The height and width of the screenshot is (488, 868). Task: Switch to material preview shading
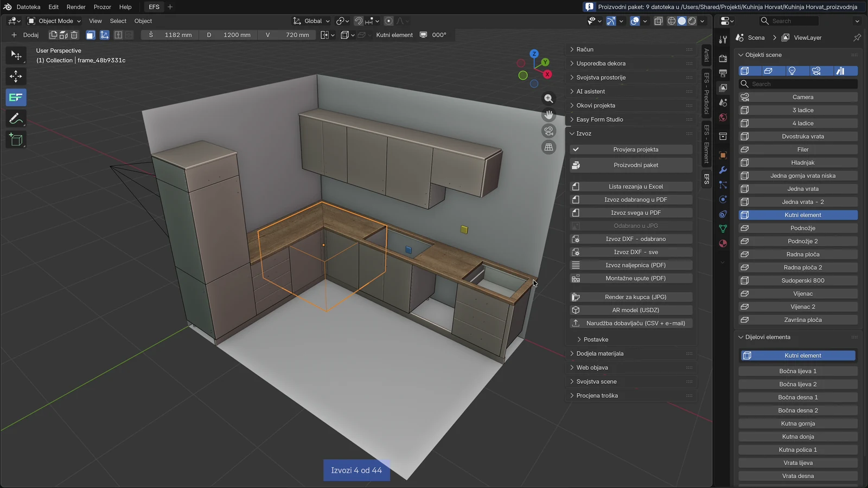tap(692, 21)
